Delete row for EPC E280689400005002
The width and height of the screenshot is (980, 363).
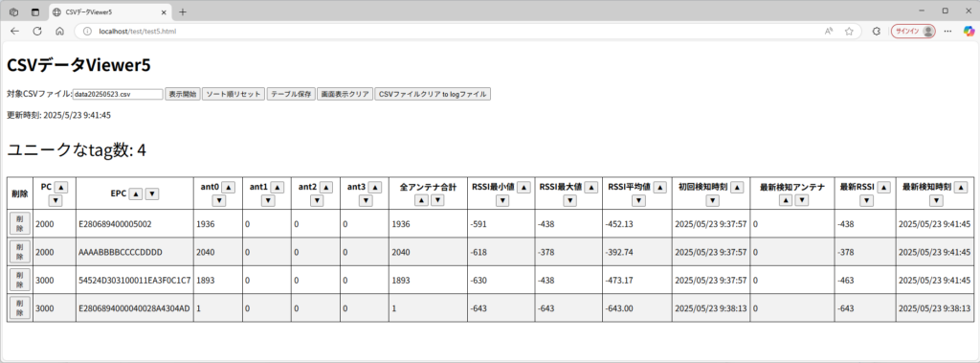(x=19, y=223)
